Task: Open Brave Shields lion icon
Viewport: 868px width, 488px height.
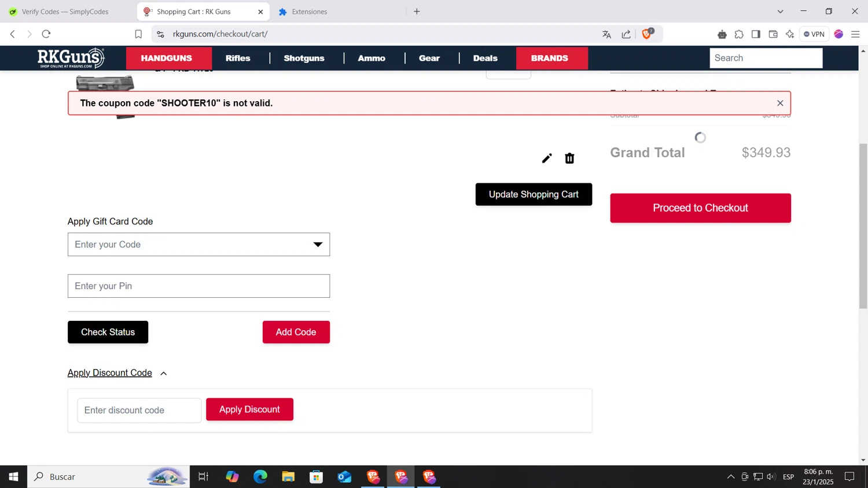Action: click(648, 34)
